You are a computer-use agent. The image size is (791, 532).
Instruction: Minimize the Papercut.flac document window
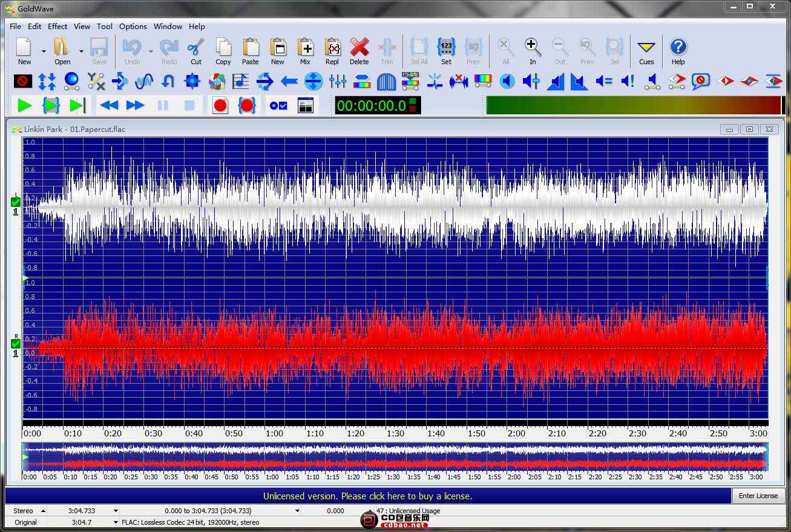tap(729, 129)
